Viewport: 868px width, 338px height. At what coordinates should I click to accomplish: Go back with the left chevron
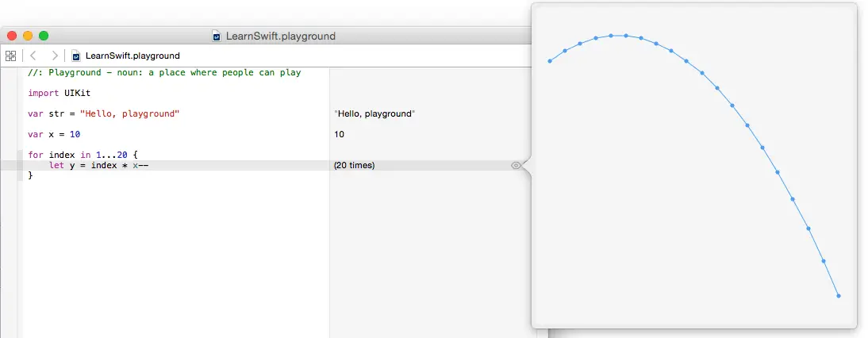(x=33, y=56)
